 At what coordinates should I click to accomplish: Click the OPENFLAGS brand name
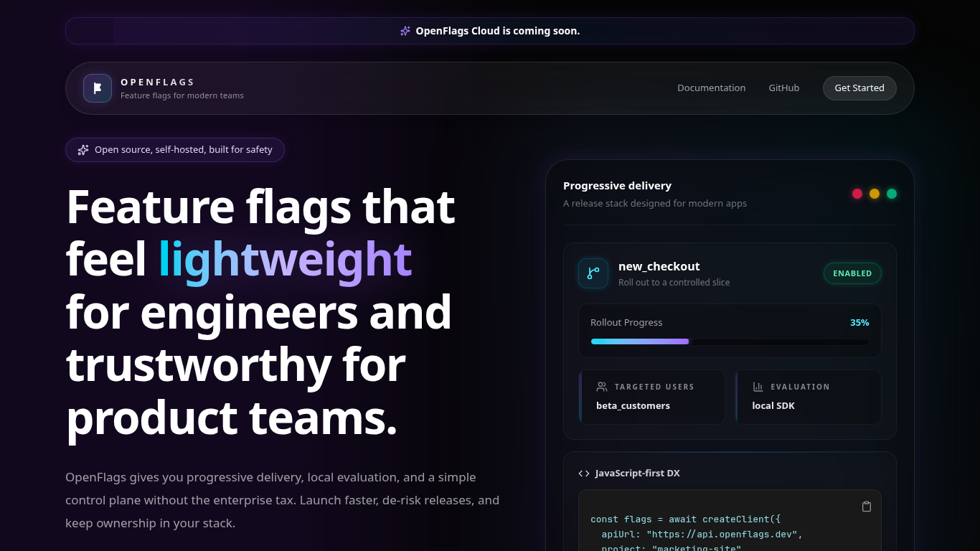(x=158, y=83)
